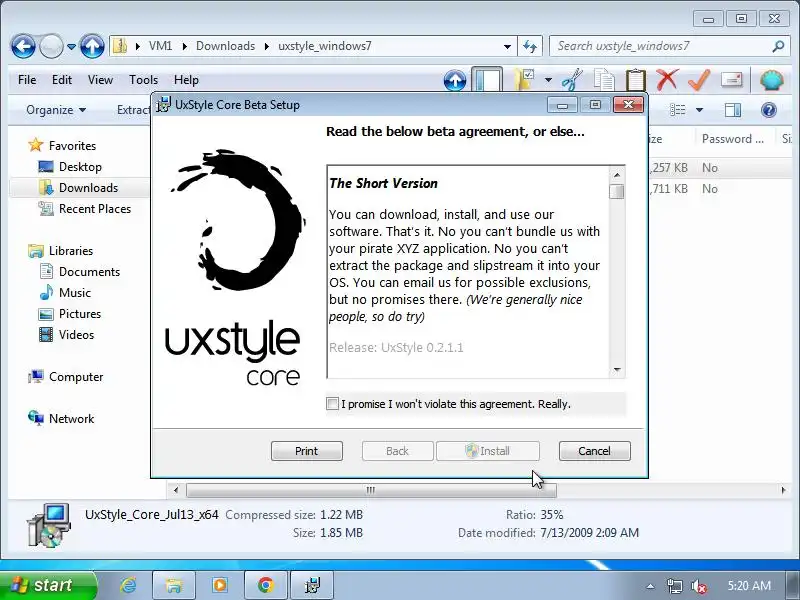
Task: Launch Windows Media Player from the taskbar
Action: tap(220, 585)
